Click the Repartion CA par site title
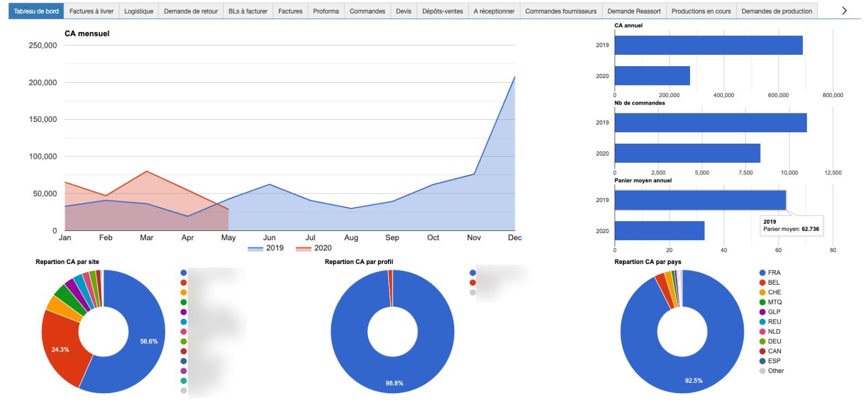 click(67, 262)
